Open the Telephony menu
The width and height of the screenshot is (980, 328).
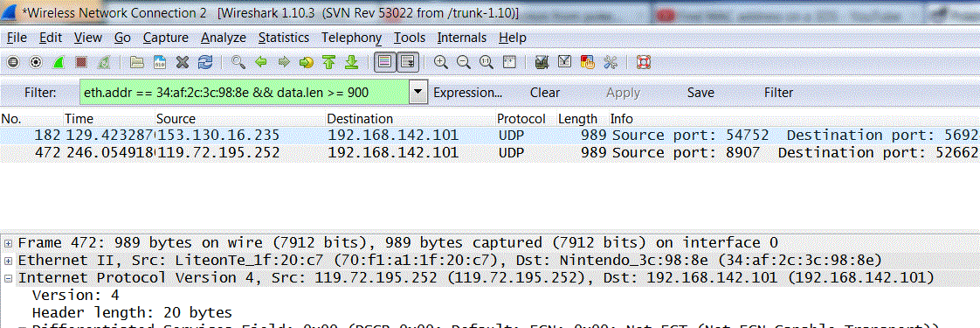pos(351,38)
